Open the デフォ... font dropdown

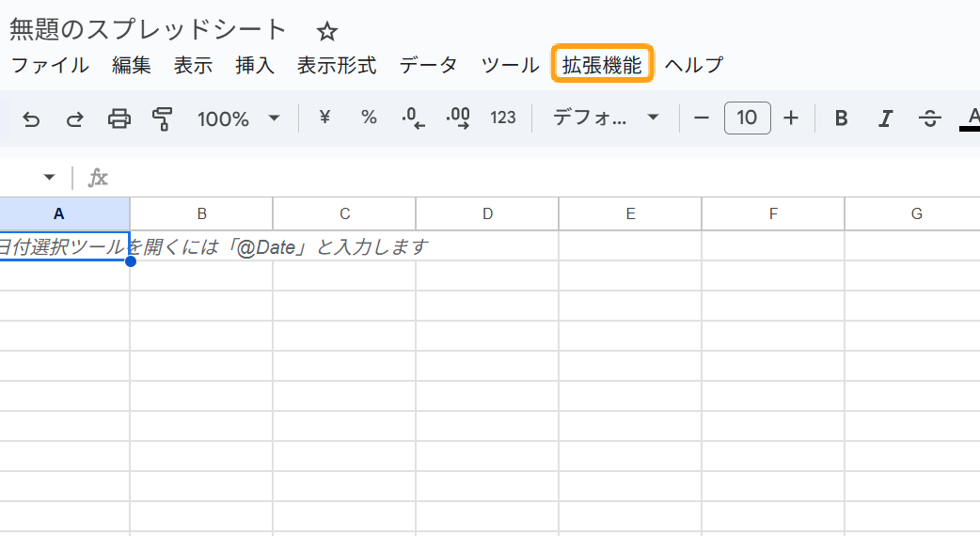606,118
